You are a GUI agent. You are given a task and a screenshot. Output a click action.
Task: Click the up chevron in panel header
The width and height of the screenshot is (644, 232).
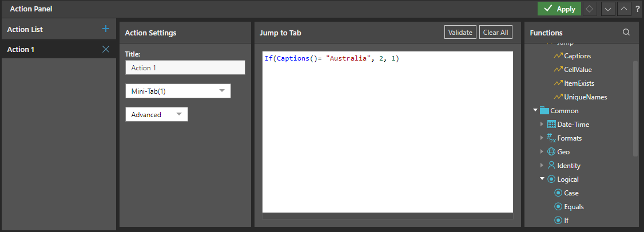(623, 9)
